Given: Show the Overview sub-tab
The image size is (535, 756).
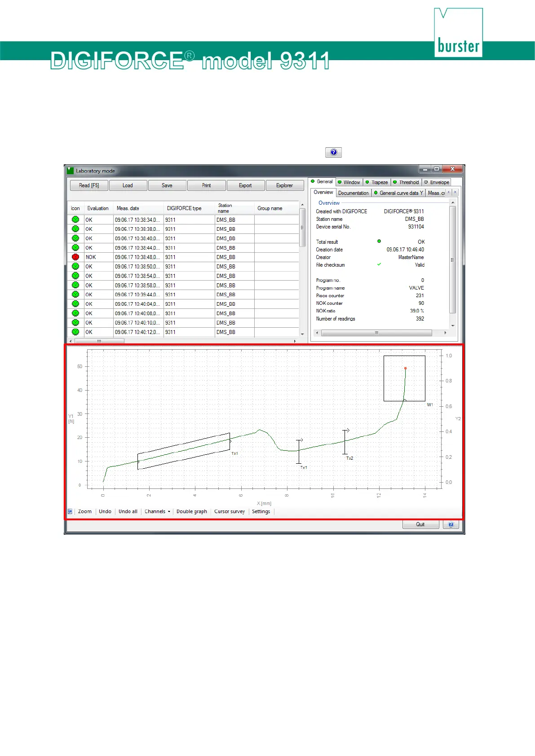Looking at the screenshot, I should [323, 192].
